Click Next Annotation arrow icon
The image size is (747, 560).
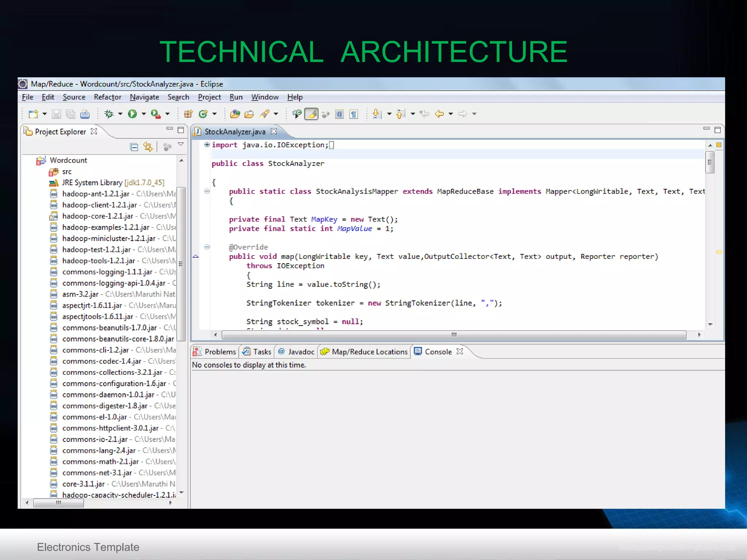coord(377,114)
